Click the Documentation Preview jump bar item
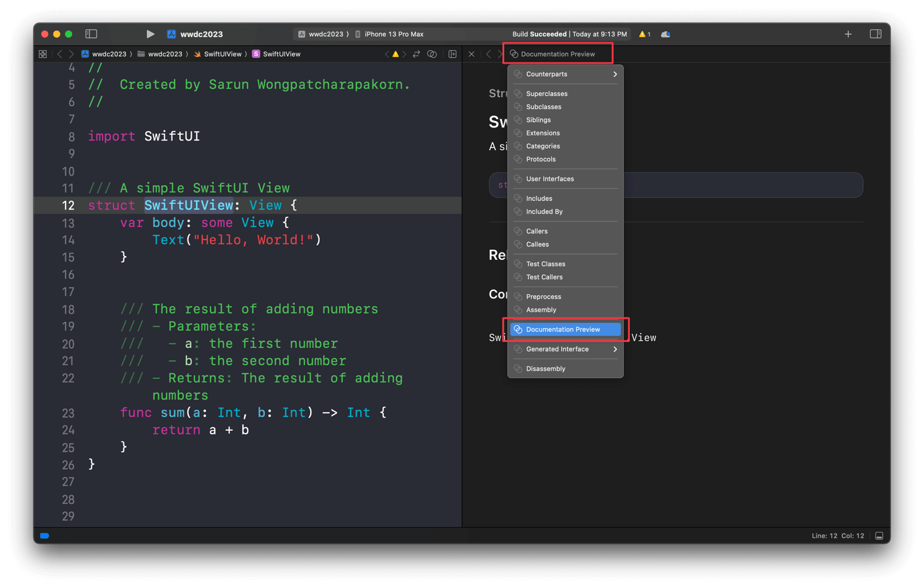The image size is (924, 588). coord(552,54)
